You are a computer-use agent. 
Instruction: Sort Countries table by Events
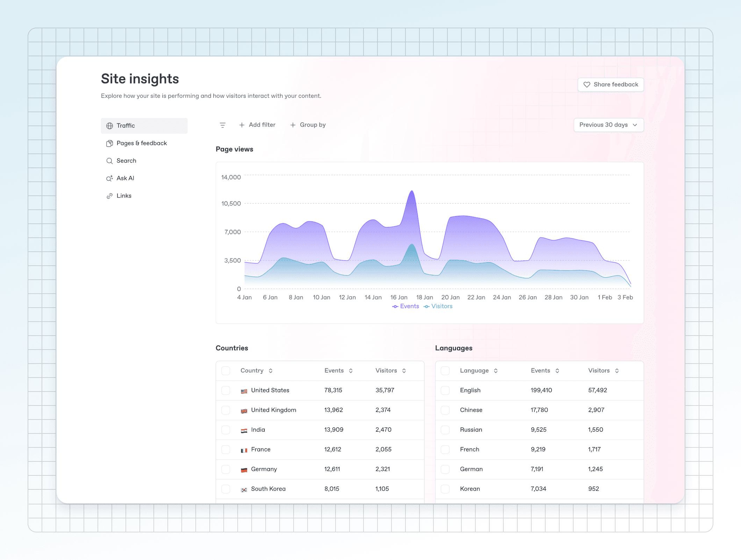[x=338, y=371]
